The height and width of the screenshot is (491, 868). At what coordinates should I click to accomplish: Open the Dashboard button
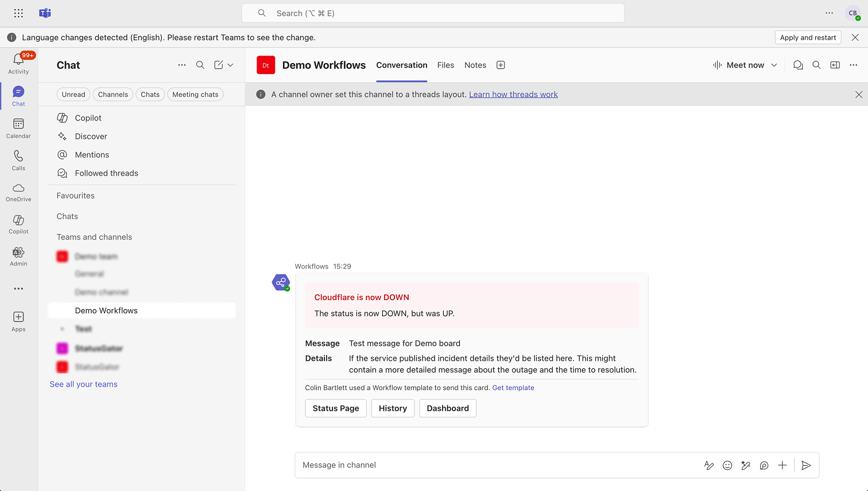[x=448, y=408]
